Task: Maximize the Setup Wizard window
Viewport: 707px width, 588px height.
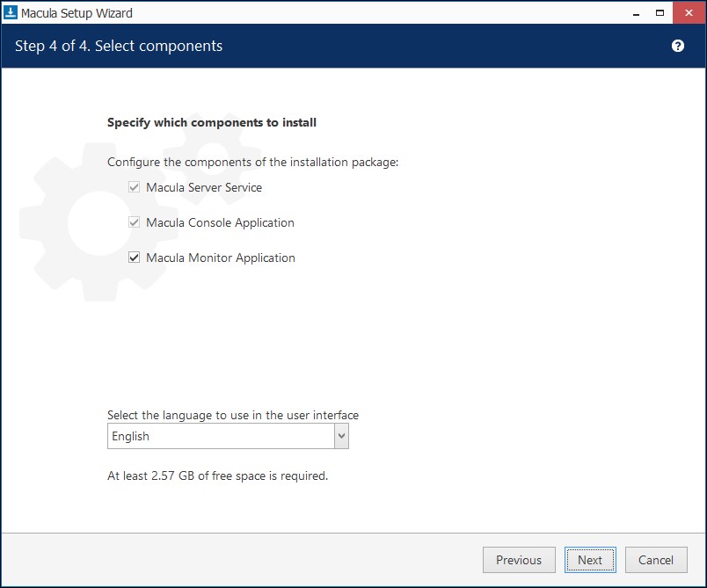Action: click(660, 13)
